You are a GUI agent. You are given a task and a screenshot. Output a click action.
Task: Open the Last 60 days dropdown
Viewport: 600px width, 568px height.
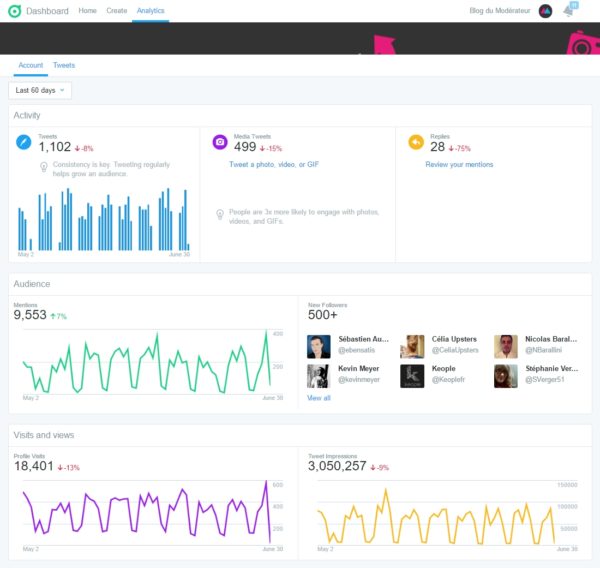(x=41, y=90)
